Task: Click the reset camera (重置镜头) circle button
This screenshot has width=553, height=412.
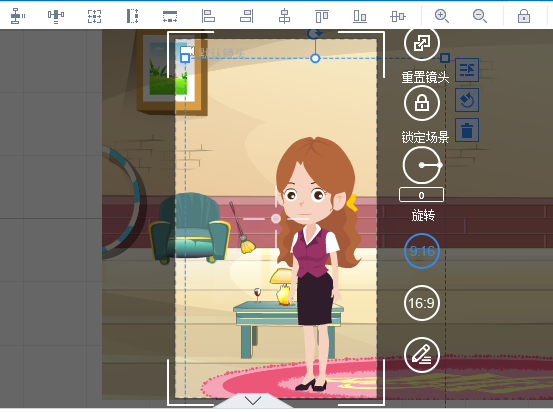Action: tap(422, 44)
